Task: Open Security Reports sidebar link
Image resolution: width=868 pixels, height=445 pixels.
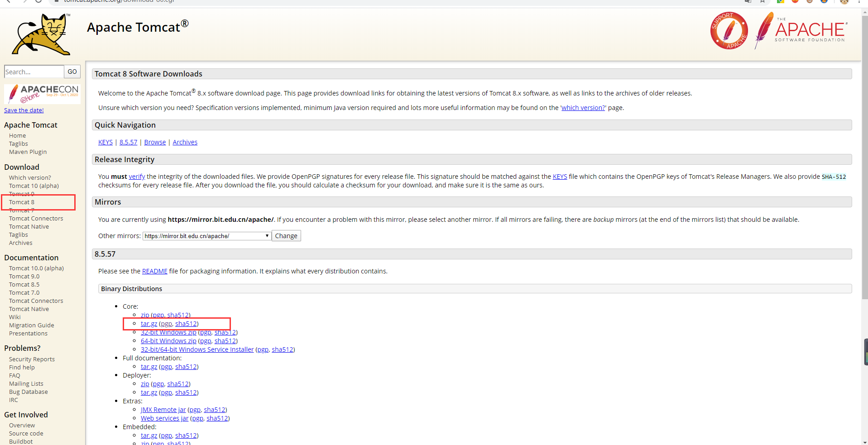Action: [x=32, y=359]
